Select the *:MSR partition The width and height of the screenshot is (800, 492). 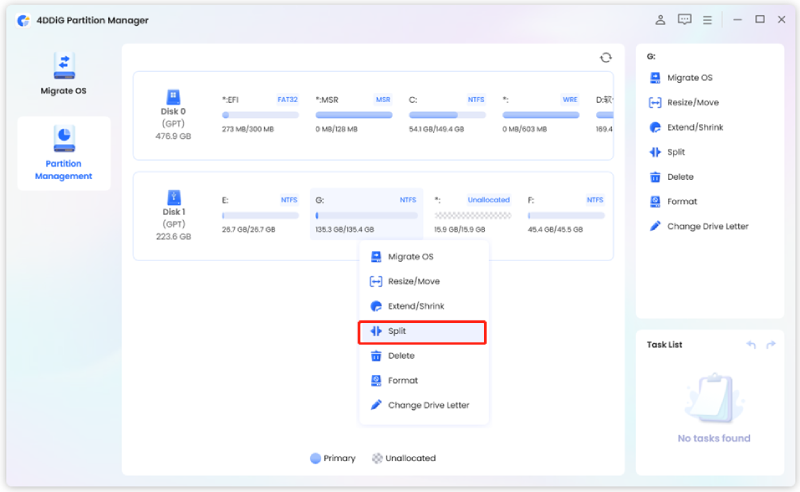354,114
